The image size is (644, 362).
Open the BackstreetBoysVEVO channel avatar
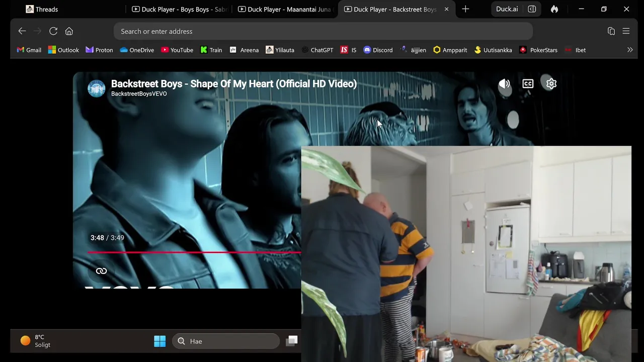click(96, 88)
